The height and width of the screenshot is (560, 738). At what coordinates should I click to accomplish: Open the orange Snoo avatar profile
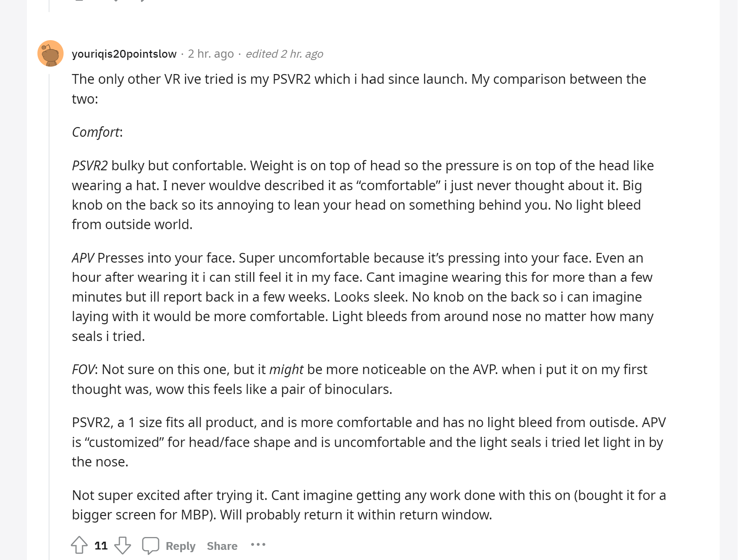pyautogui.click(x=50, y=53)
